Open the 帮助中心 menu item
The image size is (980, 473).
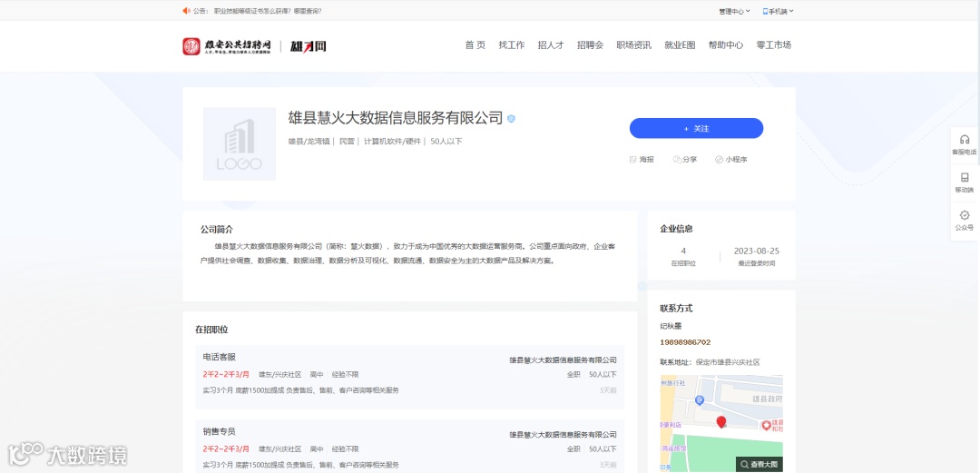coord(726,45)
